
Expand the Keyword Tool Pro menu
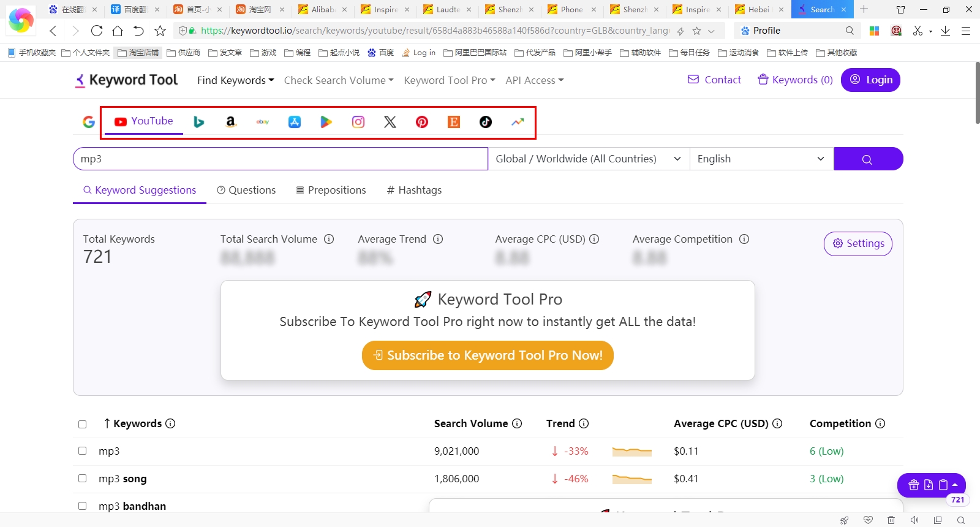coord(450,80)
